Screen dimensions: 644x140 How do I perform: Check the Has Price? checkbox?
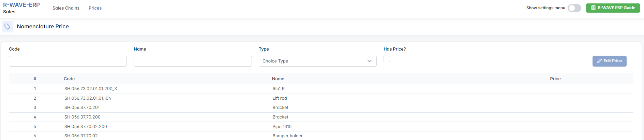pos(387,59)
